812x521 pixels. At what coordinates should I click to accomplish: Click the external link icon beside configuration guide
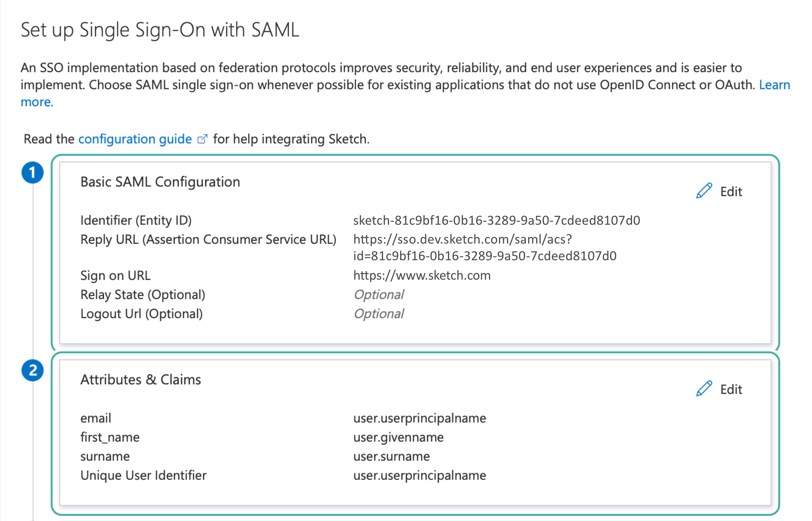[202, 139]
